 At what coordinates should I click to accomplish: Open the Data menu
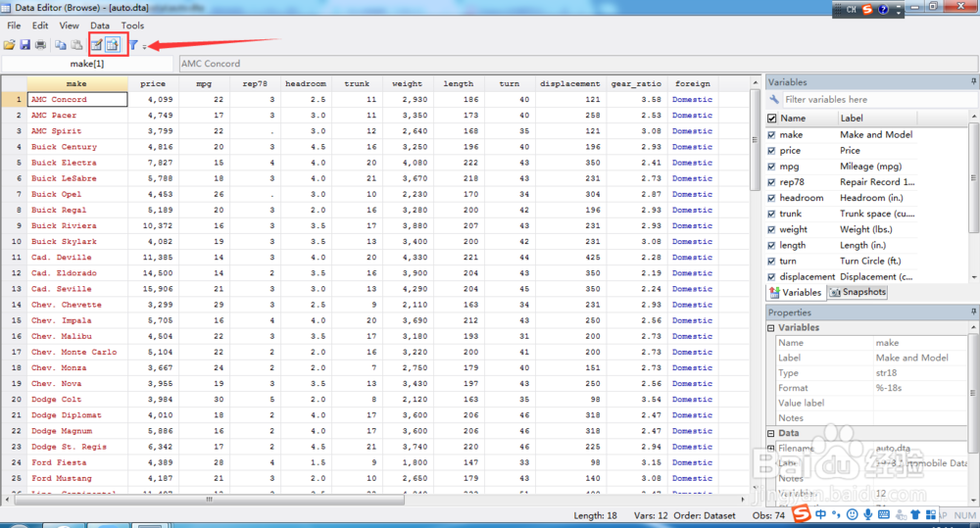99,25
